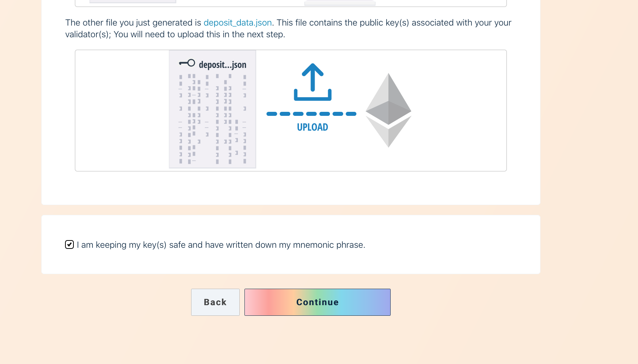Click the blue dashed transfer line
Image resolution: width=638 pixels, height=364 pixels.
(311, 114)
